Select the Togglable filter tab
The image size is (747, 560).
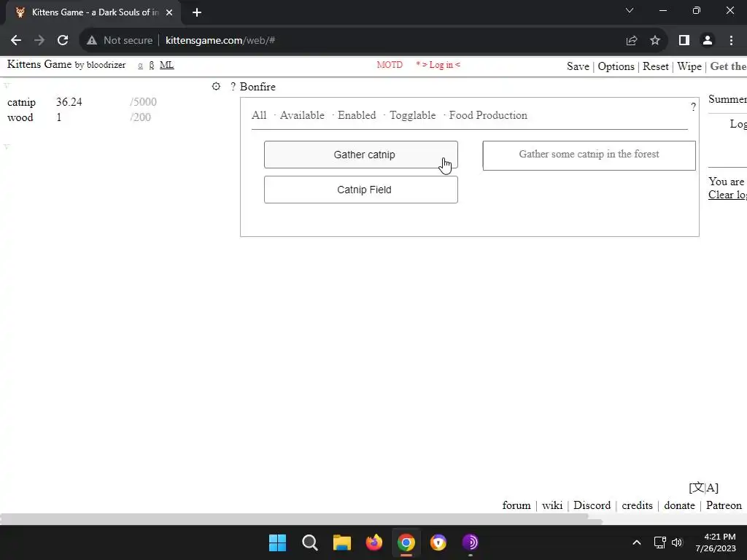[413, 115]
